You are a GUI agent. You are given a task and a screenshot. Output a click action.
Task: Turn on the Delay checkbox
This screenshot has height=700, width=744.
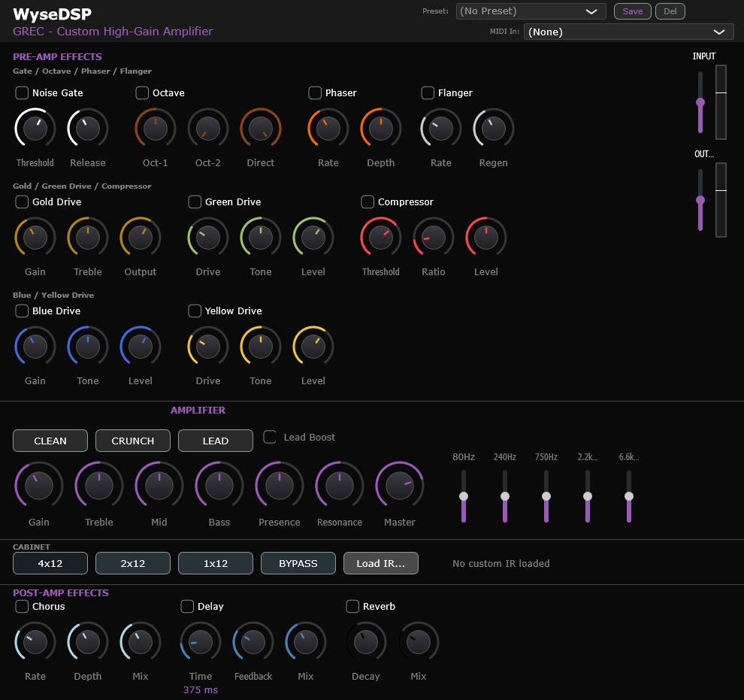pos(187,606)
